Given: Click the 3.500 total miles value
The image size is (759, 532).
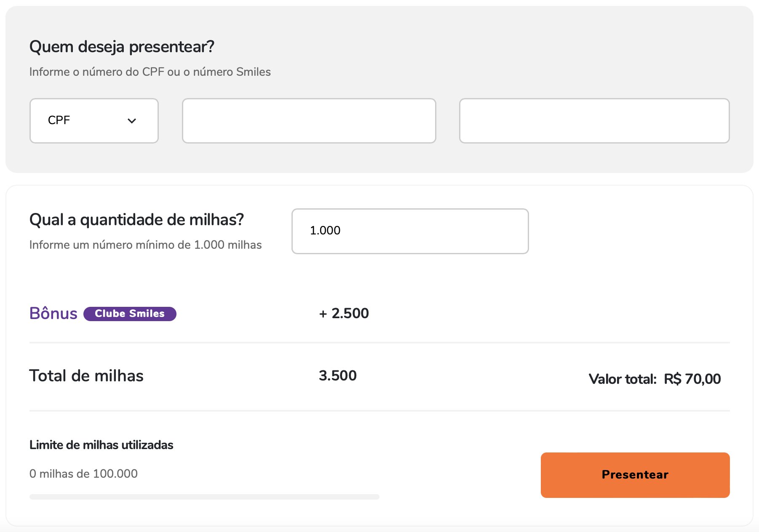Looking at the screenshot, I should click(338, 375).
